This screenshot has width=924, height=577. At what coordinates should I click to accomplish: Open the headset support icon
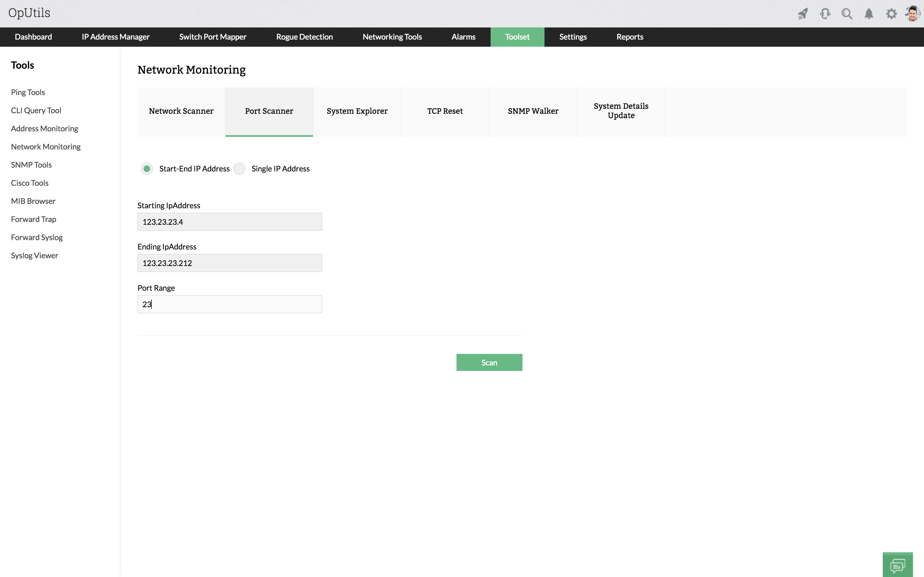(825, 14)
